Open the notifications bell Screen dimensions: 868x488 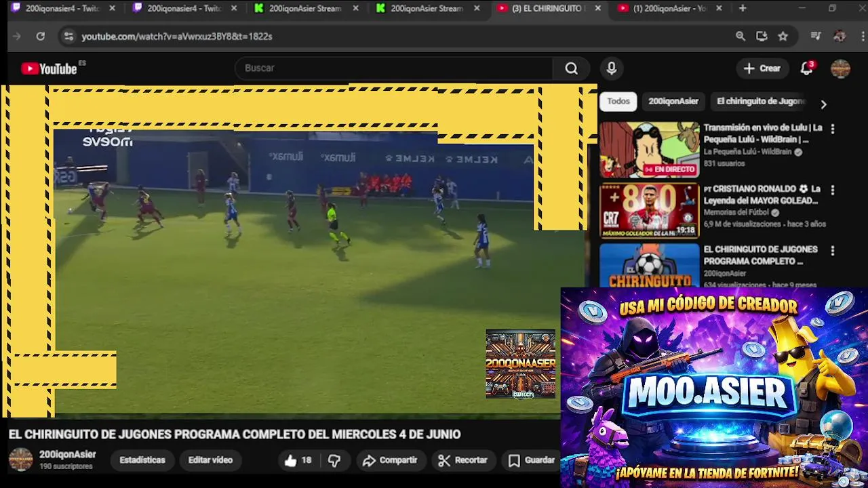pyautogui.click(x=806, y=68)
